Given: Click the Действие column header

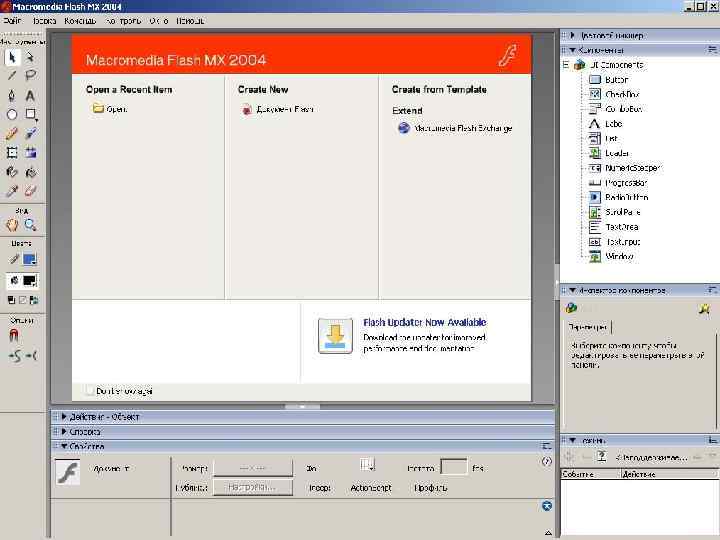Looking at the screenshot, I should click(x=669, y=474).
